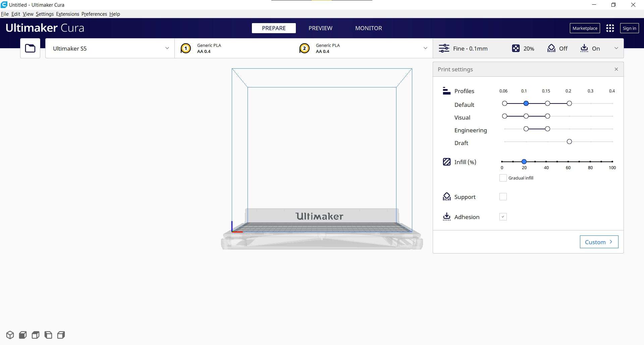Select Engineering profile at 0.1 layer height
Screen dimensions: 644x345
526,129
